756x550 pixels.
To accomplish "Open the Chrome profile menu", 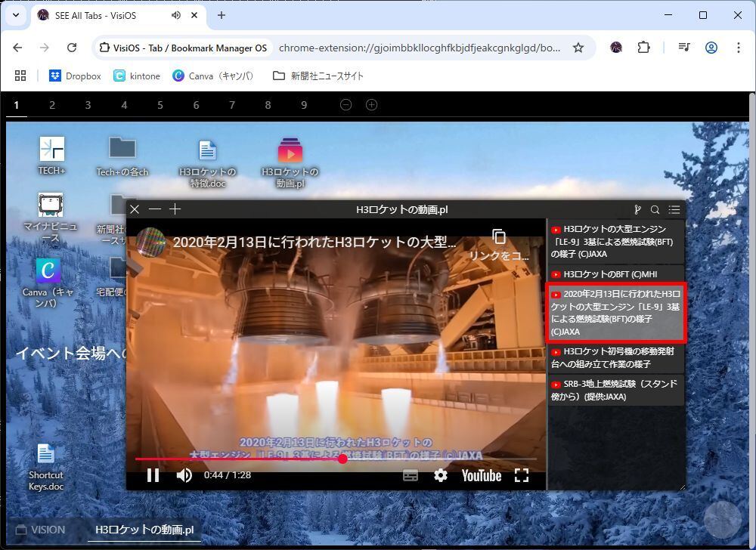I will pyautogui.click(x=711, y=47).
